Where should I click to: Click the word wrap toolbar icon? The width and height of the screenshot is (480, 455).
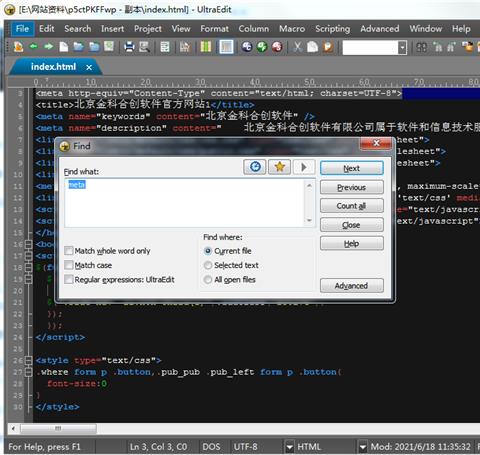tap(165, 47)
